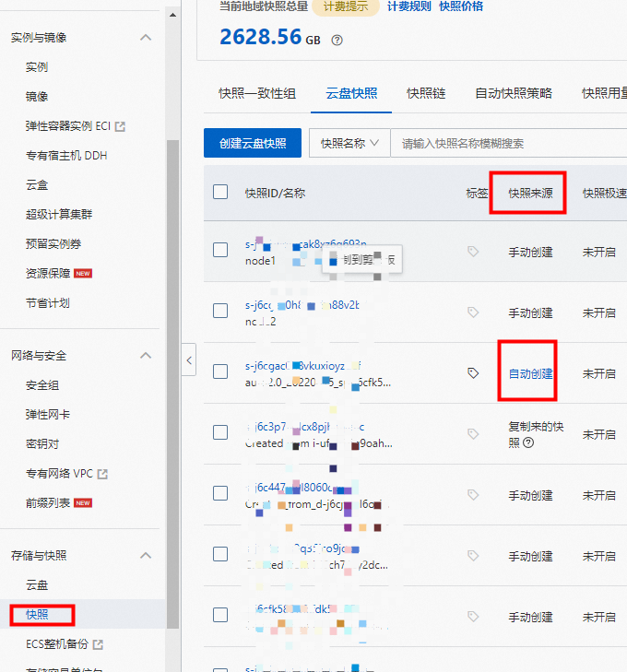
Task: Collapse the 实例与镜像 section
Action: click(x=146, y=38)
